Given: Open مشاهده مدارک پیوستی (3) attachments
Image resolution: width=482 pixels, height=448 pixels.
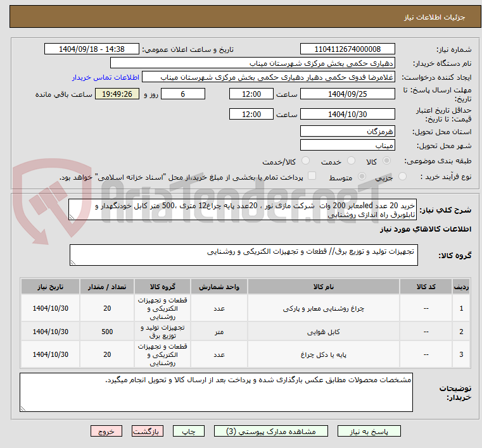Looking at the screenshot, I should tap(271, 431).
